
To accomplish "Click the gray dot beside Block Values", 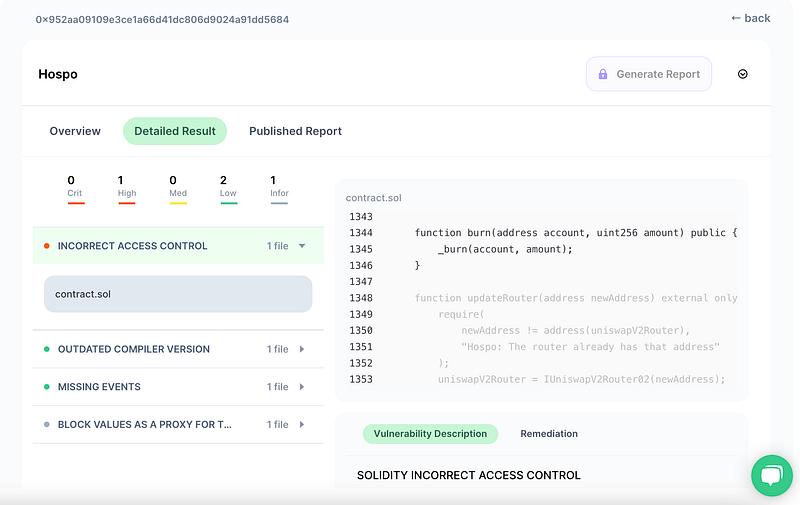I will click(46, 424).
